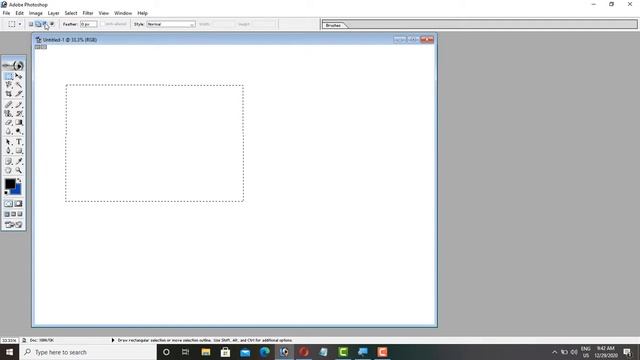The width and height of the screenshot is (640, 360).
Task: Swap foreground and background colors
Action: (19, 180)
